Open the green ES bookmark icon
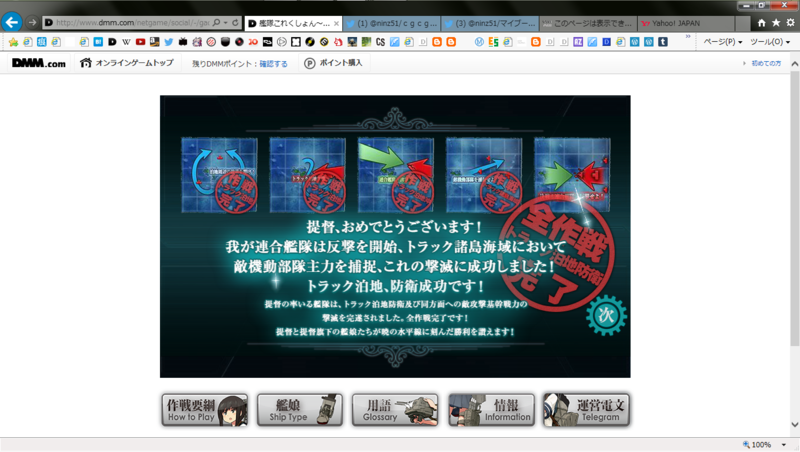Image resolution: width=800 pixels, height=452 pixels. coord(493,42)
